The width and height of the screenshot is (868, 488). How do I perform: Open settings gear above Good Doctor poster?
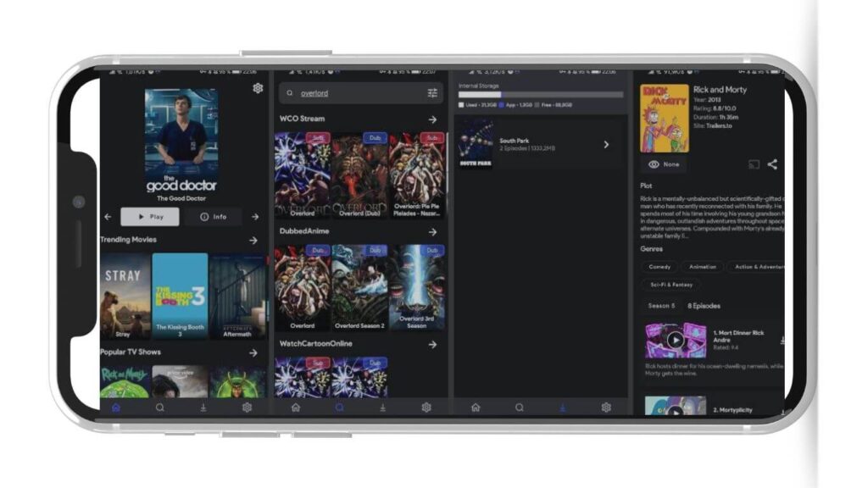tap(258, 88)
